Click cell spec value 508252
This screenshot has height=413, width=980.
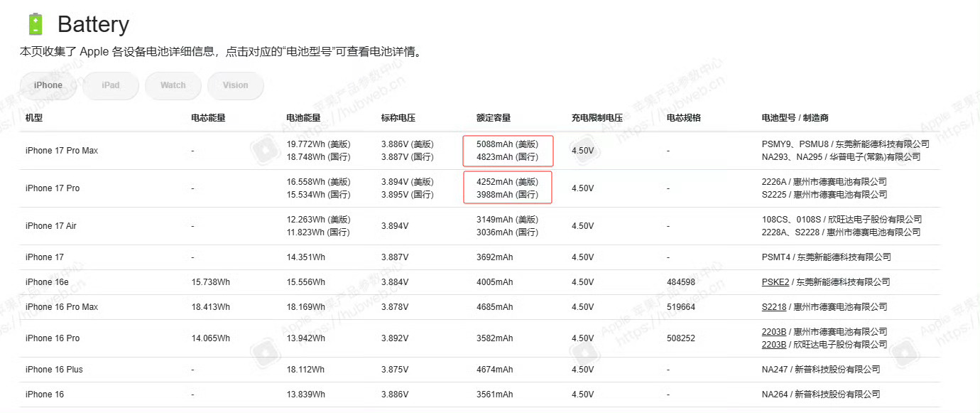tap(681, 338)
